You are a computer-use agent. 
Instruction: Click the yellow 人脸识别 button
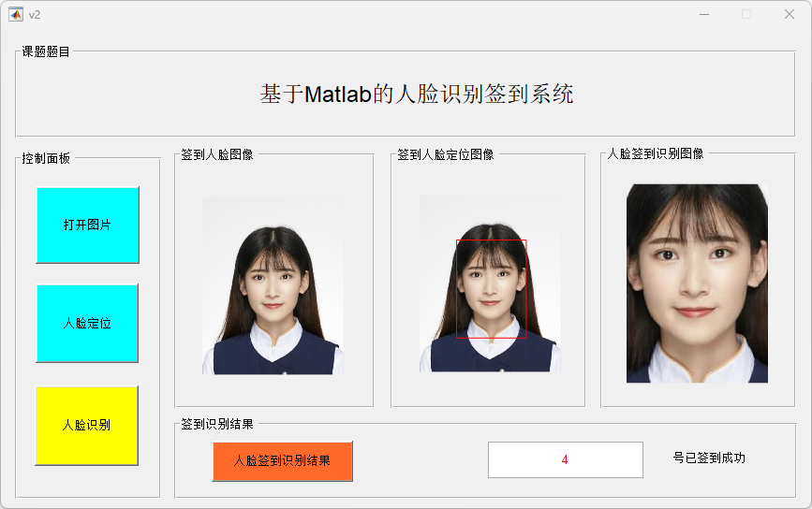click(x=86, y=425)
